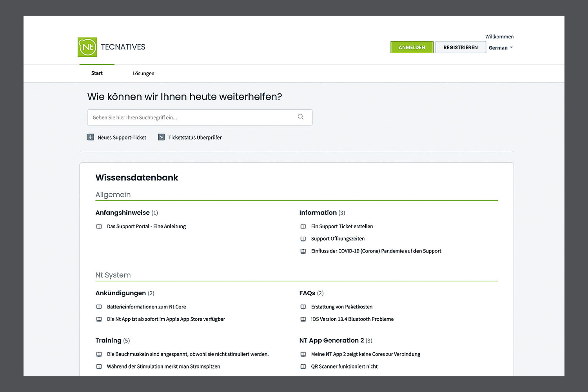This screenshot has height=392, width=588.
Task: Click the pulse icon for Ticketstatus Überprüfen
Action: tap(161, 137)
